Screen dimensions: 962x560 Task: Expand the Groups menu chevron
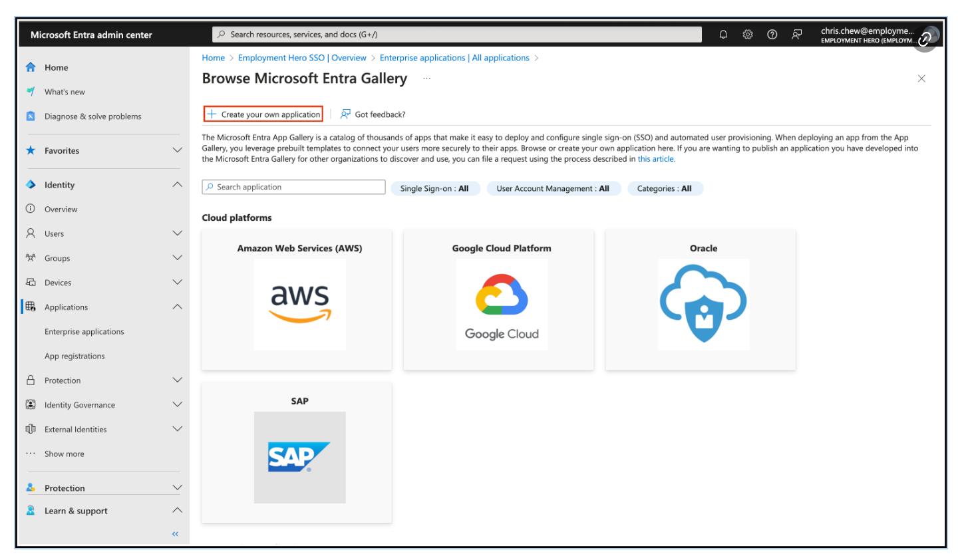[x=177, y=258]
